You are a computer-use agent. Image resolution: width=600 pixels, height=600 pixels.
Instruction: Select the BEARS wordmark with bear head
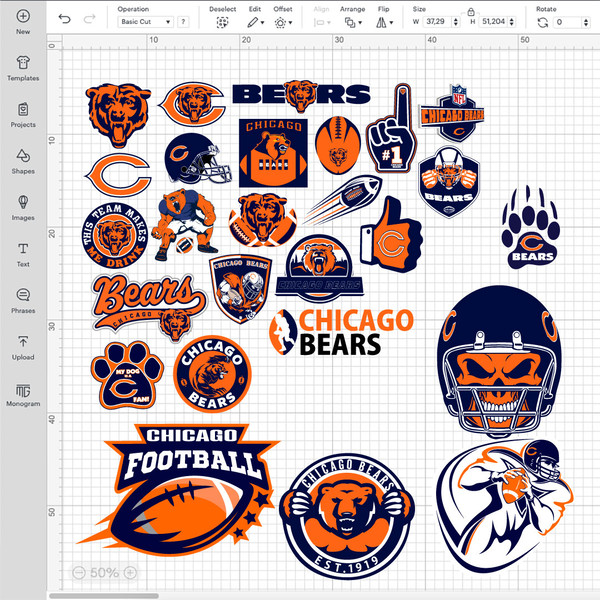pyautogui.click(x=302, y=95)
